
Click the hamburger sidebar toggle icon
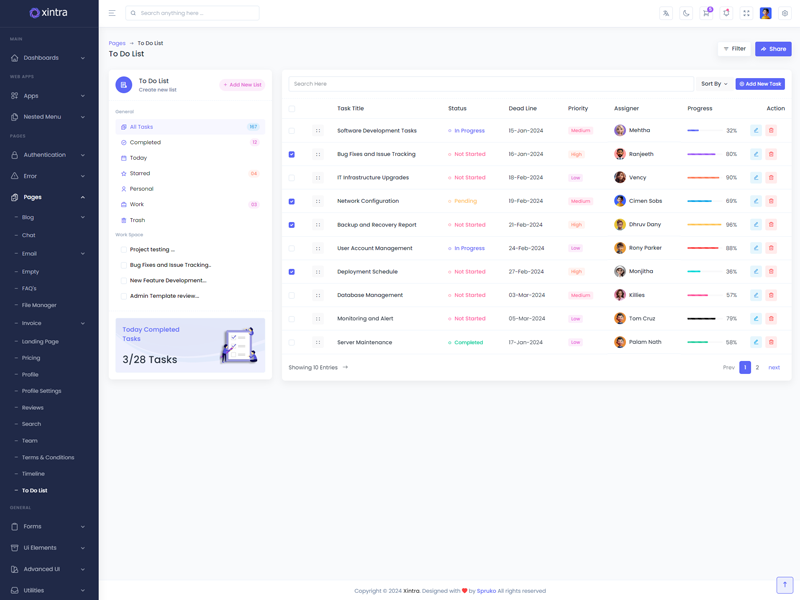(x=112, y=13)
